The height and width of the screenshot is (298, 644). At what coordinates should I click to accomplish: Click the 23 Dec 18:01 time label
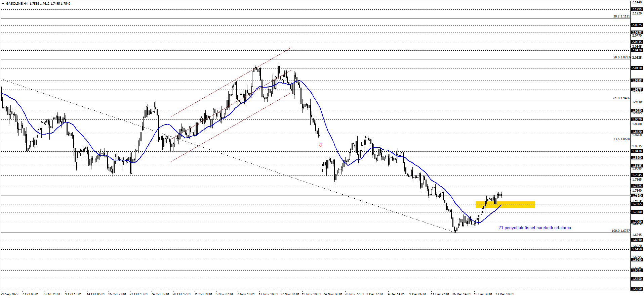point(505,294)
